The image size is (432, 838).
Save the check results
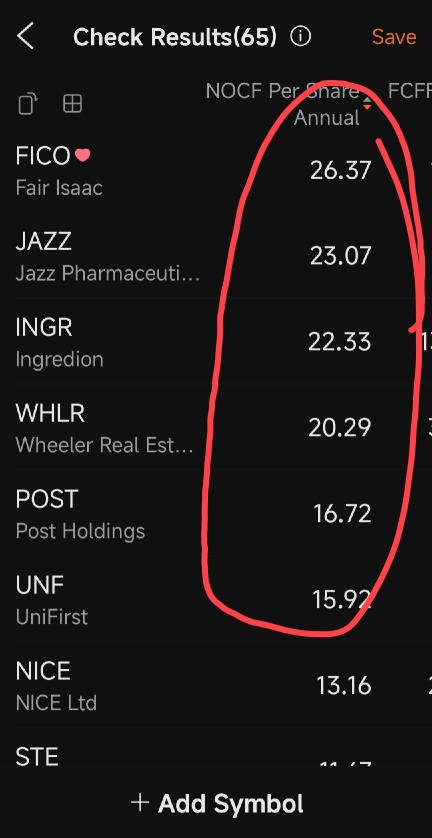pyautogui.click(x=394, y=37)
